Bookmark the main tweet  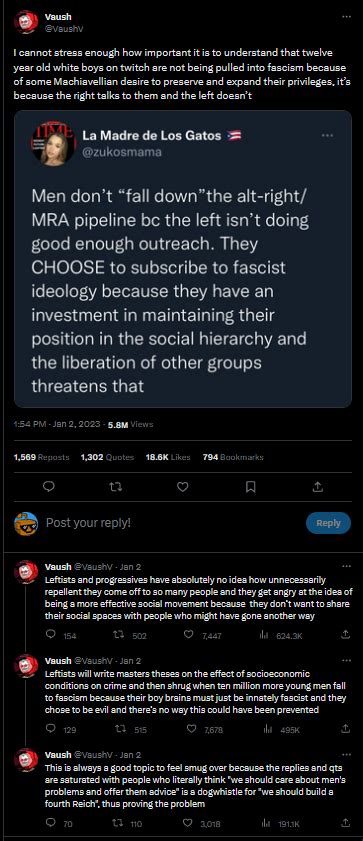pos(250,486)
